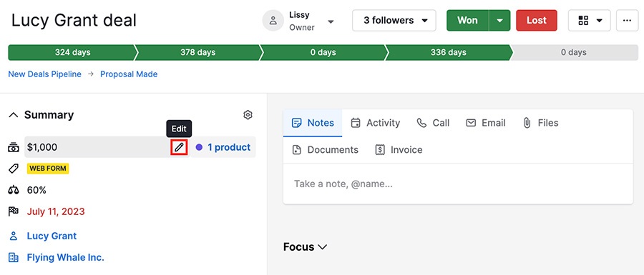Select the gray 0 days final stage
644x275 pixels.
coord(574,52)
